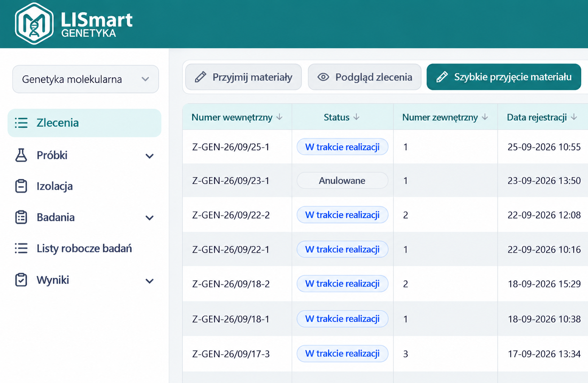Expand the Wyniki submenu chevron
Screen dimensions: 588x383
[x=150, y=281]
